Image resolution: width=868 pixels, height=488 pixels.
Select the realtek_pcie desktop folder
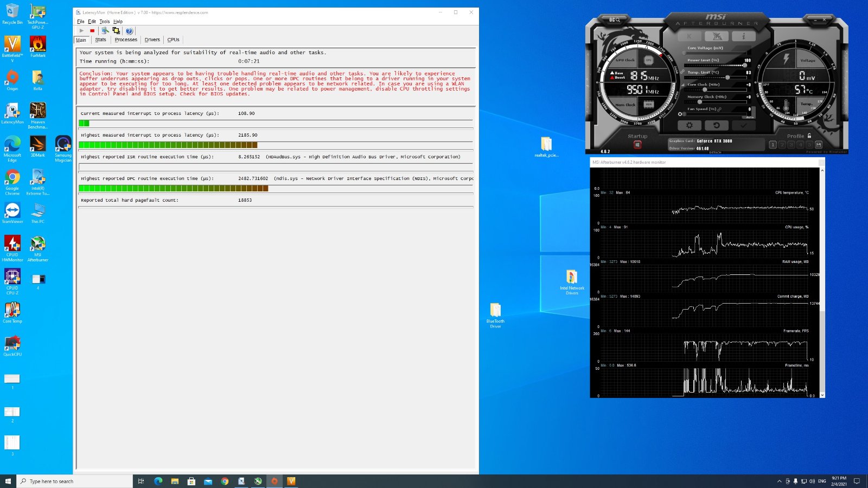[546, 147]
